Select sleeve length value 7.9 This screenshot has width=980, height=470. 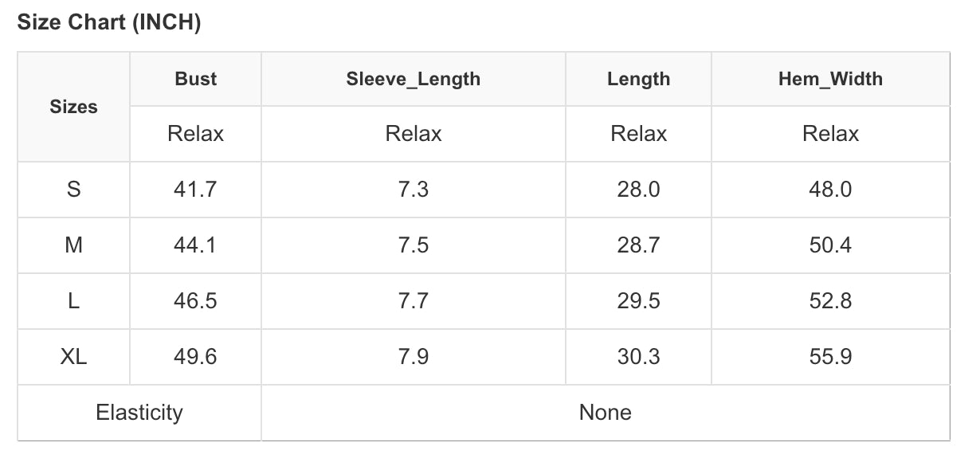413,357
